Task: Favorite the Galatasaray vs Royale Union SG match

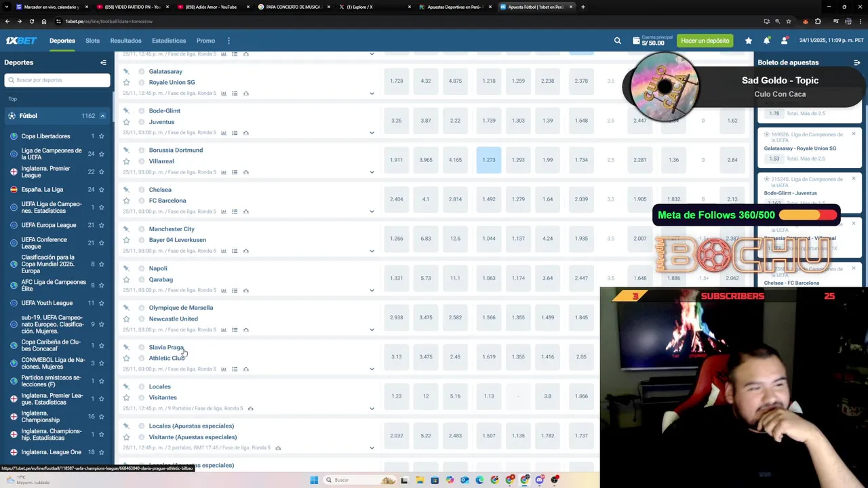Action: [x=126, y=83]
